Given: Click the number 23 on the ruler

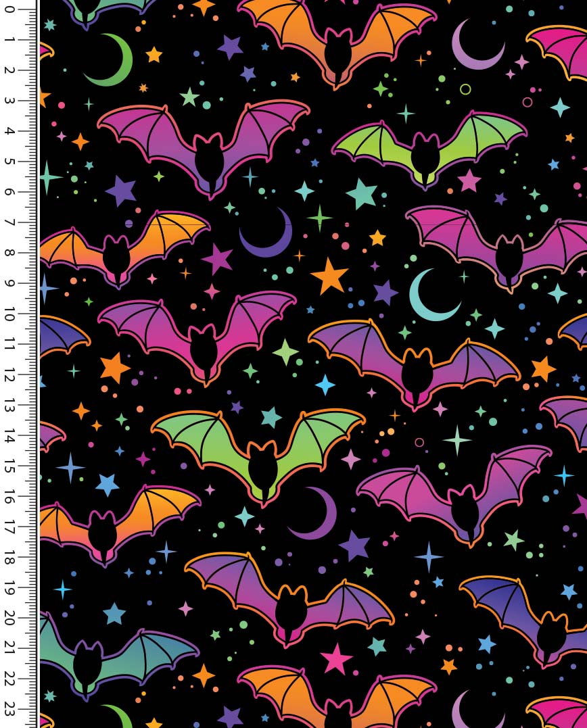Looking at the screenshot, I should tap(11, 709).
